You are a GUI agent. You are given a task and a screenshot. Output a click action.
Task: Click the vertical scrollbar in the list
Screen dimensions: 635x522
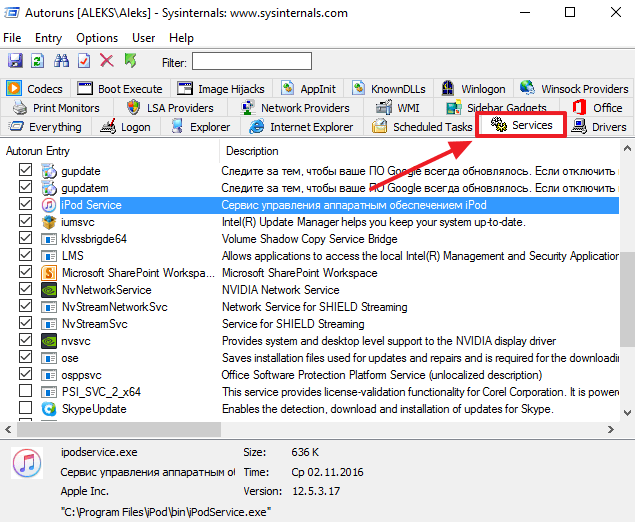[x=627, y=300]
